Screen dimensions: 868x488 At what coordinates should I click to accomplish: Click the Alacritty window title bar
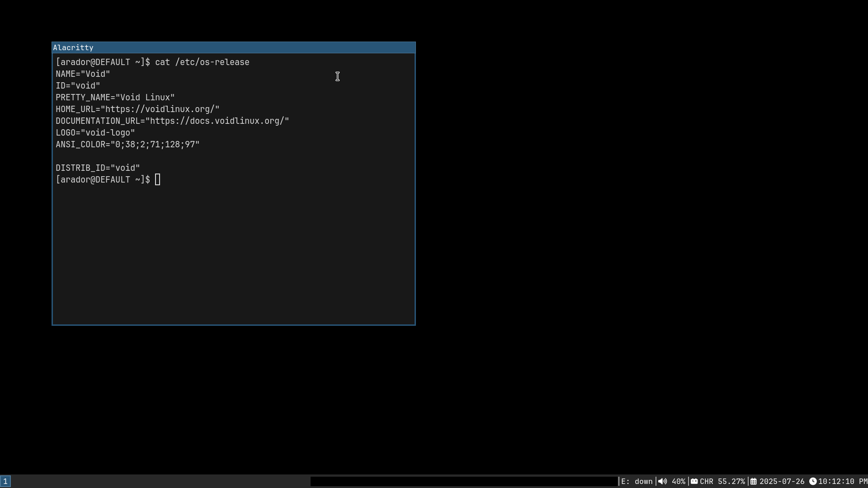click(233, 47)
